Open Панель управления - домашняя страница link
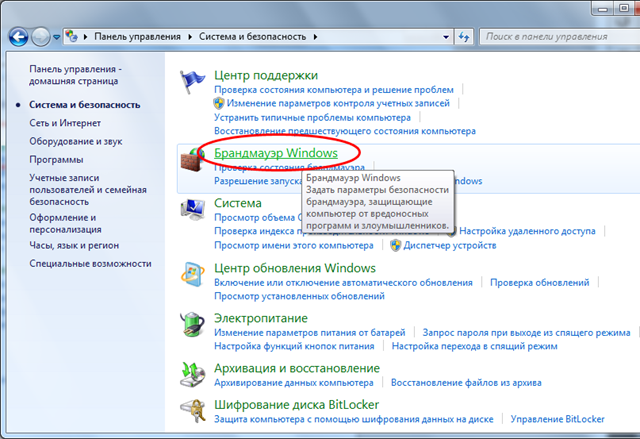Image resolution: width=640 pixels, height=439 pixels. tap(76, 75)
